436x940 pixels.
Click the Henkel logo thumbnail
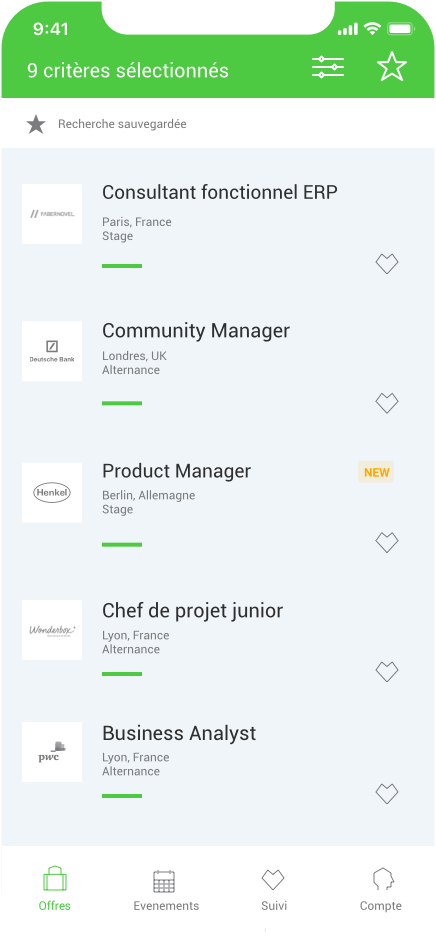pyautogui.click(x=52, y=493)
